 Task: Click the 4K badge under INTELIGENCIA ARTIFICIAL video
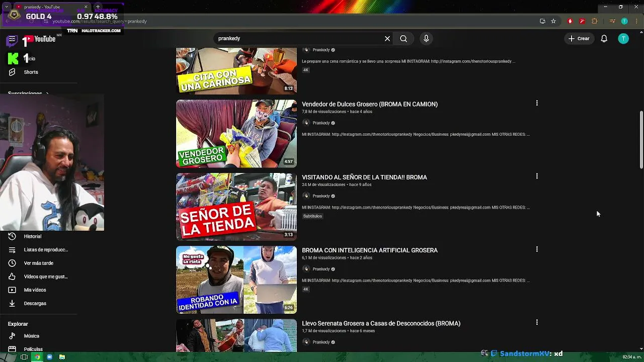(x=305, y=289)
